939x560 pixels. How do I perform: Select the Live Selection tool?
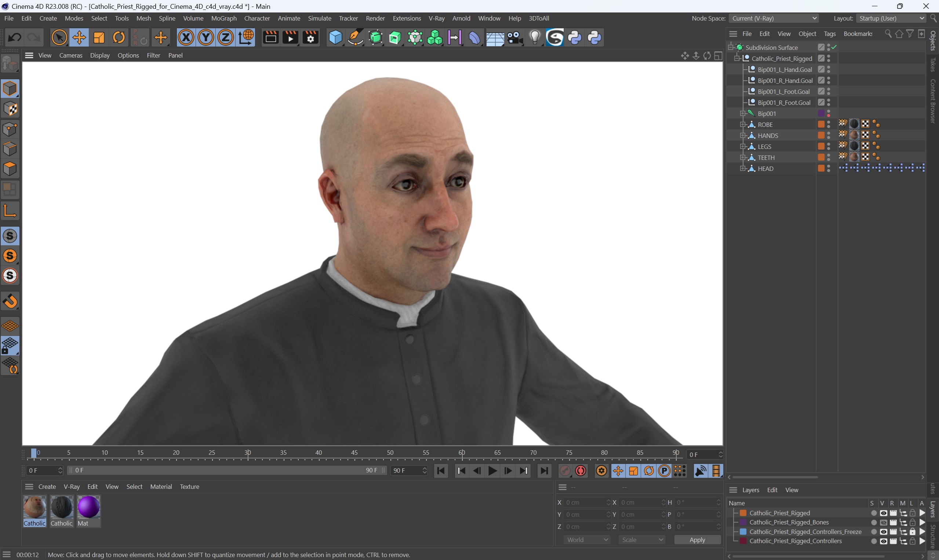tap(59, 37)
